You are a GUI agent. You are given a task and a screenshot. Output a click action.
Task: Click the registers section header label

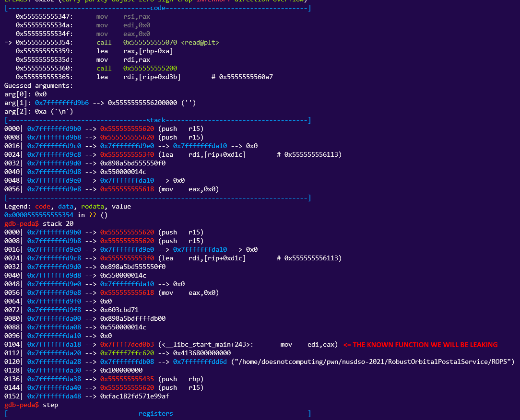coord(155,413)
